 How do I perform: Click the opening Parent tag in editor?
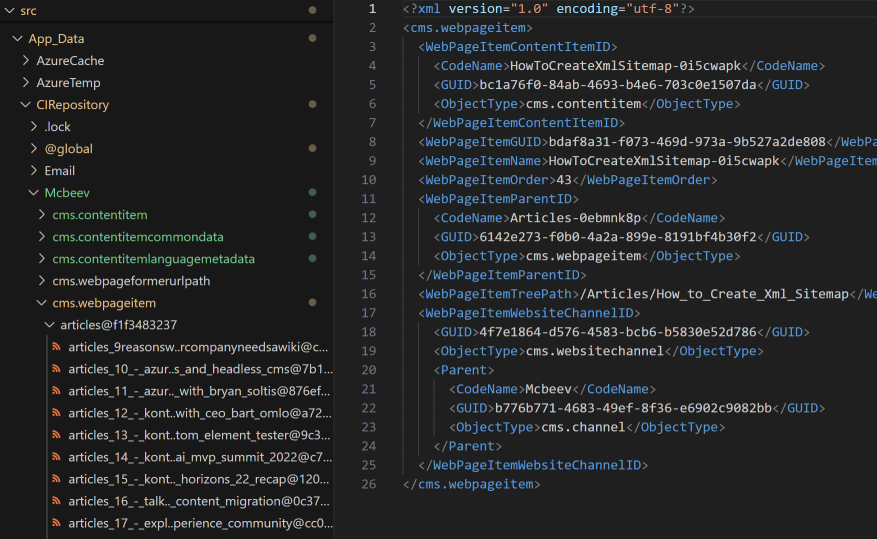pyautogui.click(x=464, y=370)
